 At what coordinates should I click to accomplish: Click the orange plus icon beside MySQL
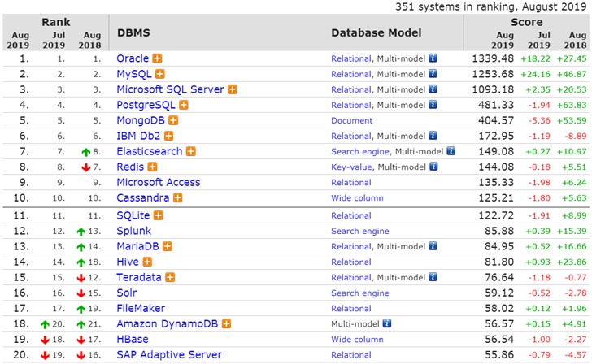[x=158, y=74]
